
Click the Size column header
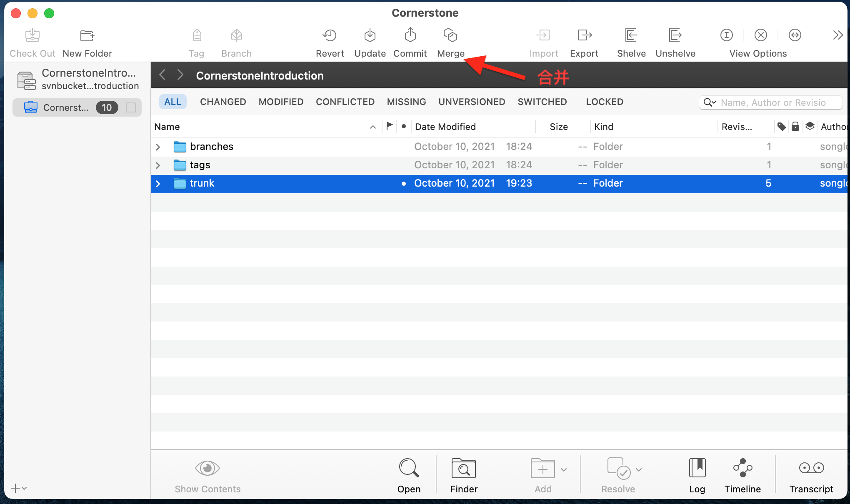pyautogui.click(x=562, y=127)
